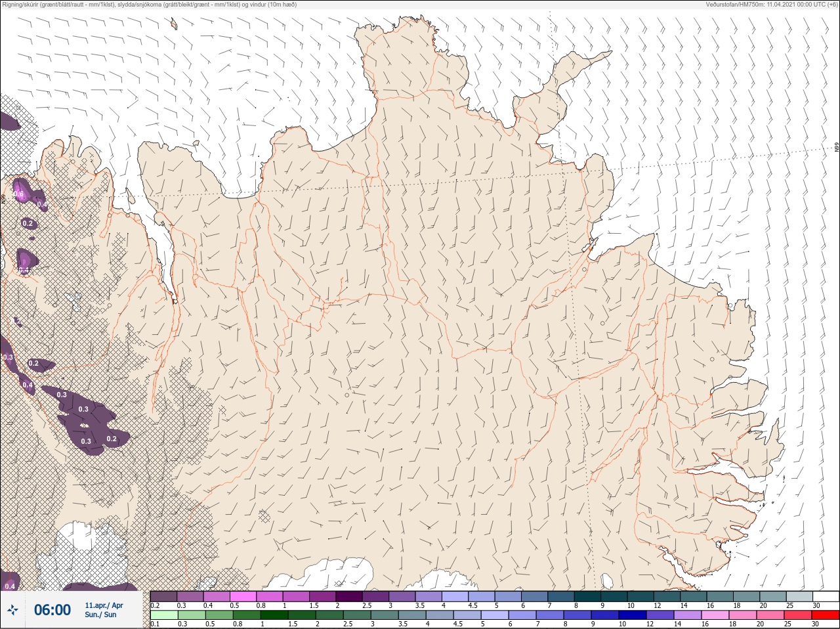Screen dimensions: 840x629
Task: Select the darkest green 1 mm legend swatch
Action: point(273,615)
